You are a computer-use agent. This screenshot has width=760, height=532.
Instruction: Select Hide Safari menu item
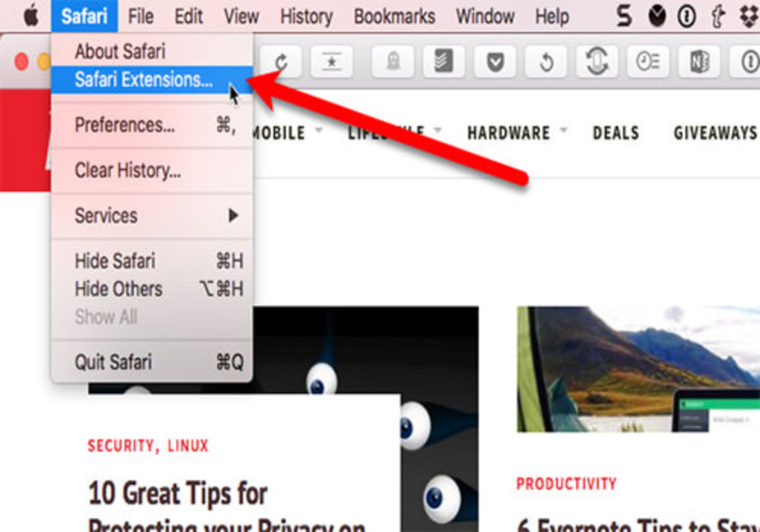click(x=152, y=261)
